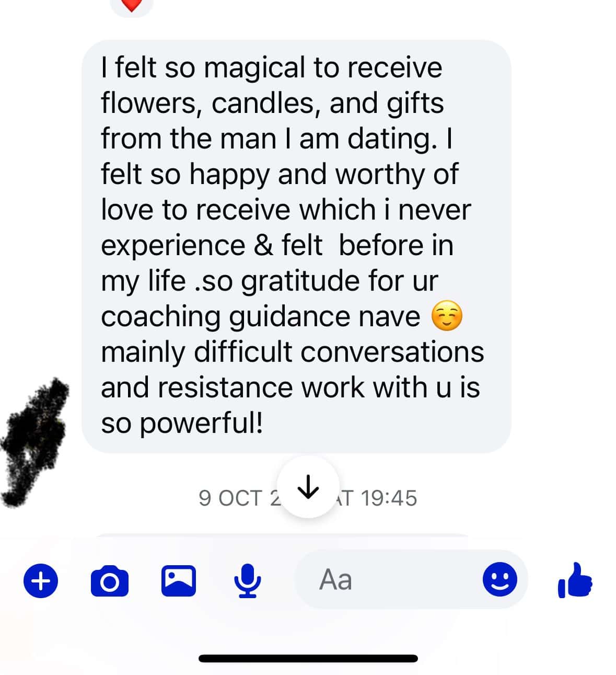Tap the home indicator bar at bottom
The height and width of the screenshot is (675, 616).
click(x=308, y=658)
